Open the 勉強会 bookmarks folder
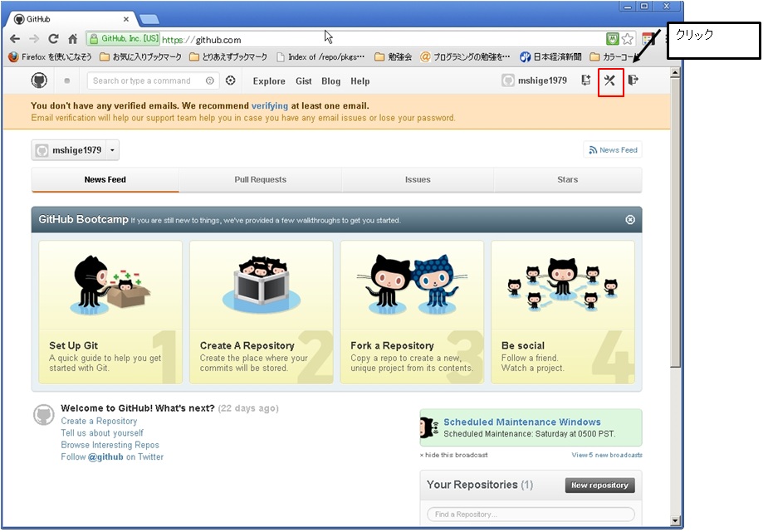Screen dimensions: 768x532 click(394, 56)
